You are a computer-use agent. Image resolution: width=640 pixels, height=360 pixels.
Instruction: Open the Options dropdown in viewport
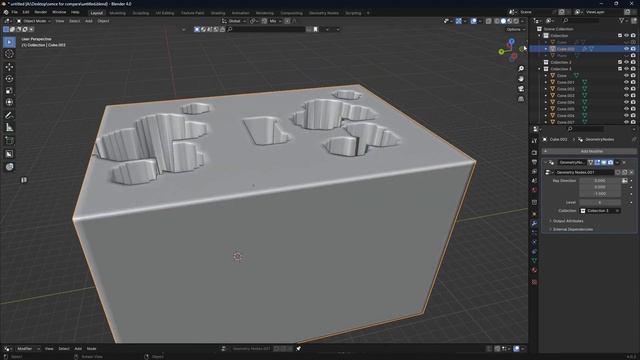point(516,29)
